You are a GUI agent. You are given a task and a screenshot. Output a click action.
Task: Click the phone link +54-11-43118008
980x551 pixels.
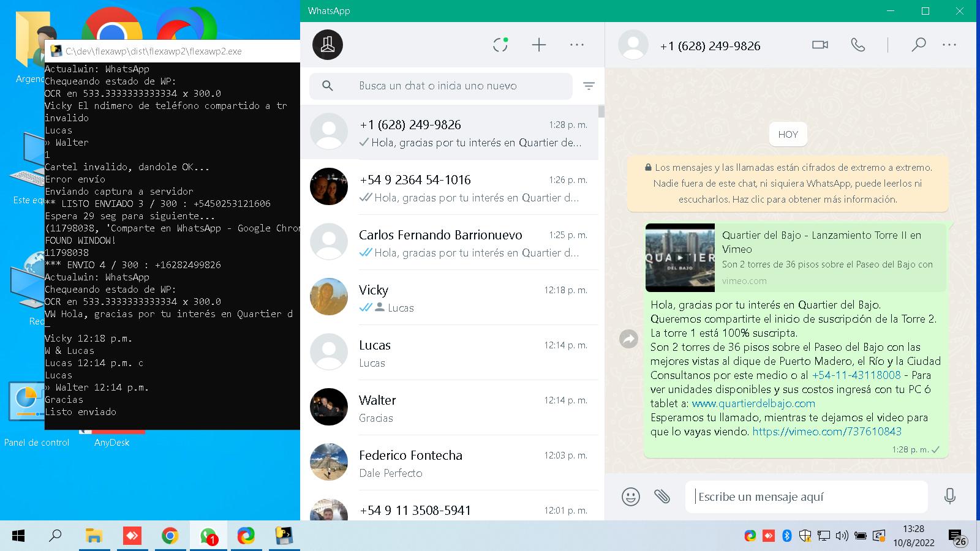[856, 375]
